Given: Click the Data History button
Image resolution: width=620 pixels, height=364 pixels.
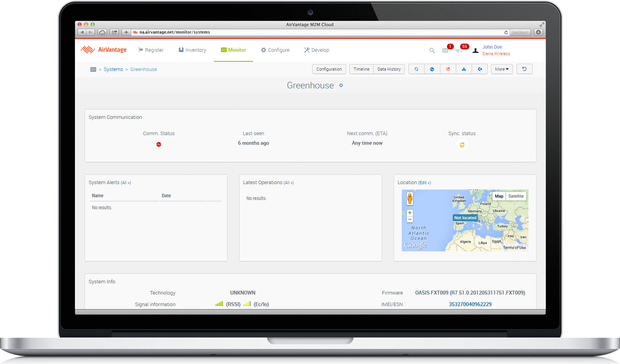Looking at the screenshot, I should [x=389, y=69].
